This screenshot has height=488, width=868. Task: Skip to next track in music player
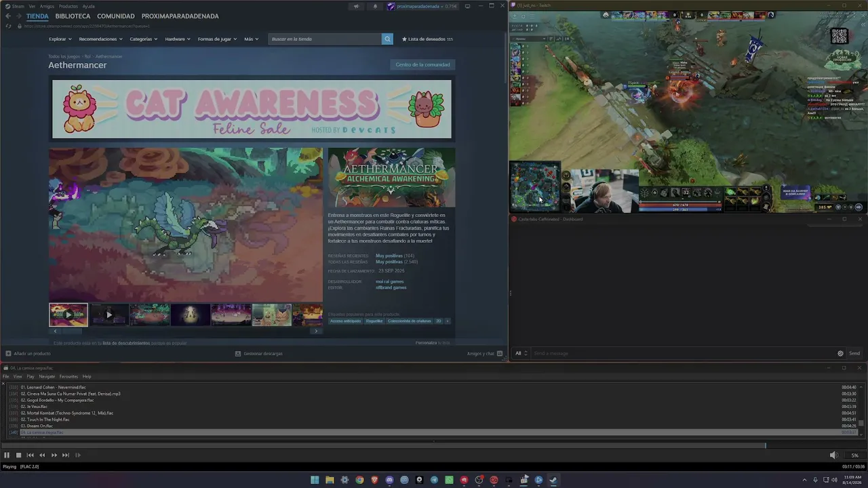[66, 455]
